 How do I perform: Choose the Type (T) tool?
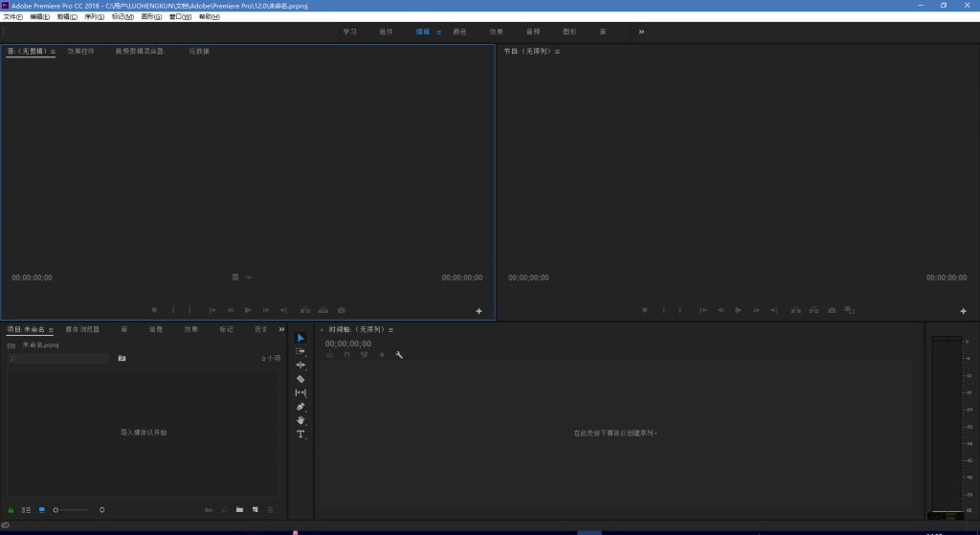301,435
